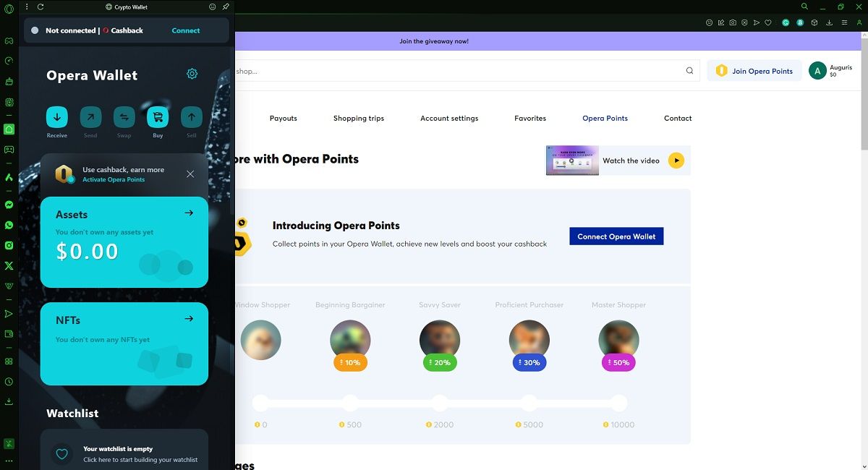Pin the sidebar panel with the pin icon
Screen dimensions: 868x470
point(226,7)
